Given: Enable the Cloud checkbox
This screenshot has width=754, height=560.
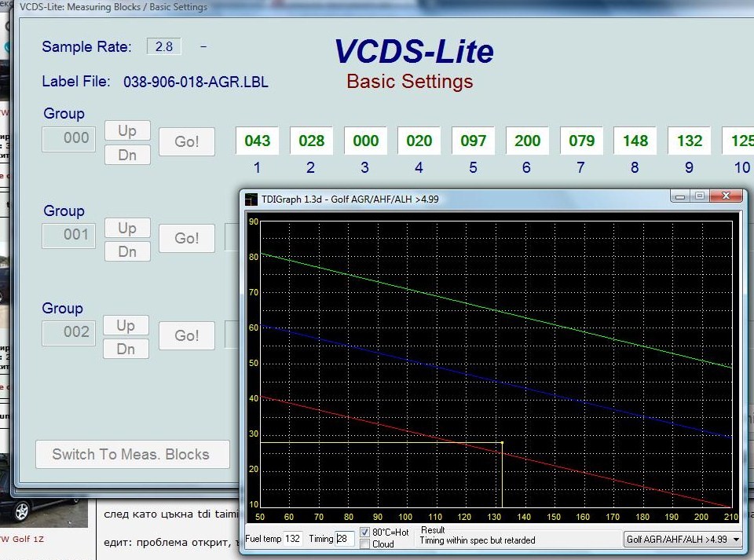Looking at the screenshot, I should pos(365,544).
